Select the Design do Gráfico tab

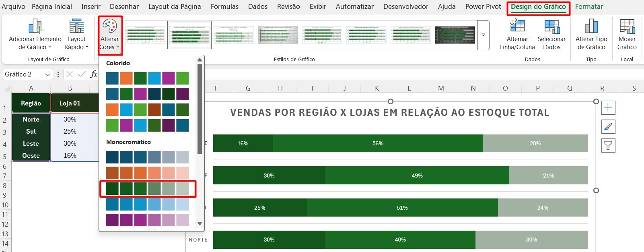tap(538, 7)
